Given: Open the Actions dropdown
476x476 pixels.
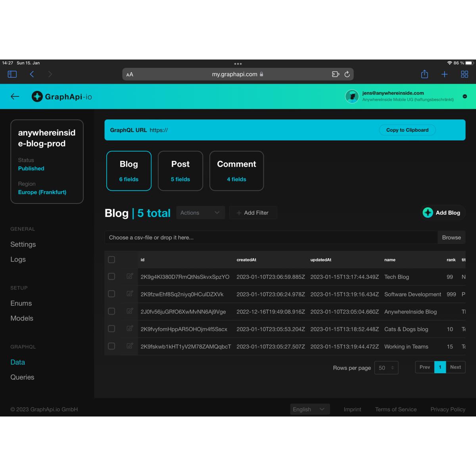Looking at the screenshot, I should click(x=200, y=213).
